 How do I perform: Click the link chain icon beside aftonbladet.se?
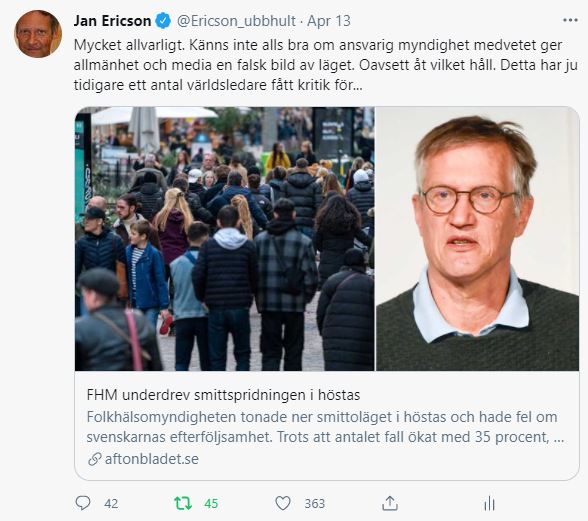click(94, 459)
